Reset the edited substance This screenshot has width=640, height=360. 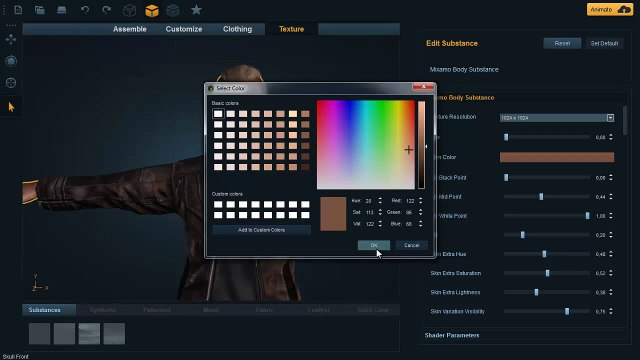[562, 43]
